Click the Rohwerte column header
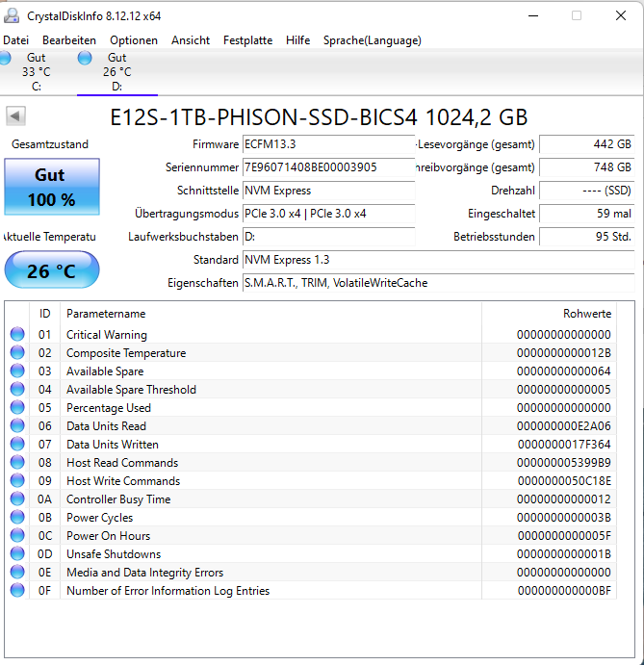This screenshot has height=665, width=644. (549, 314)
